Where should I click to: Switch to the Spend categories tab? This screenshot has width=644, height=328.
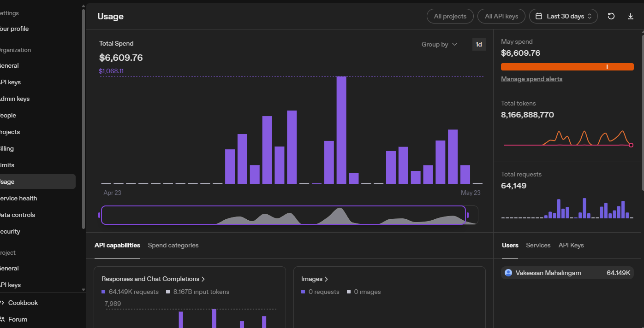coord(173,245)
